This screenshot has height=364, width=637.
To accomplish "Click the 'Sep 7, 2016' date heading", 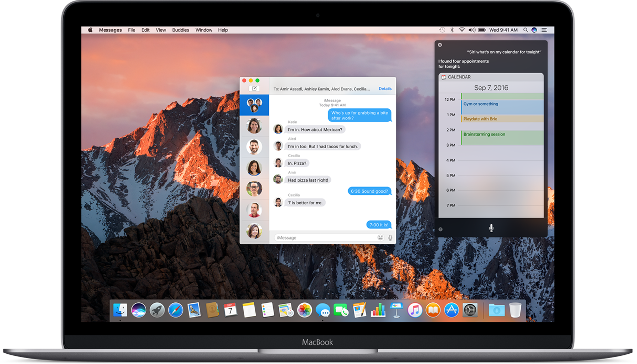I will 491,88.
